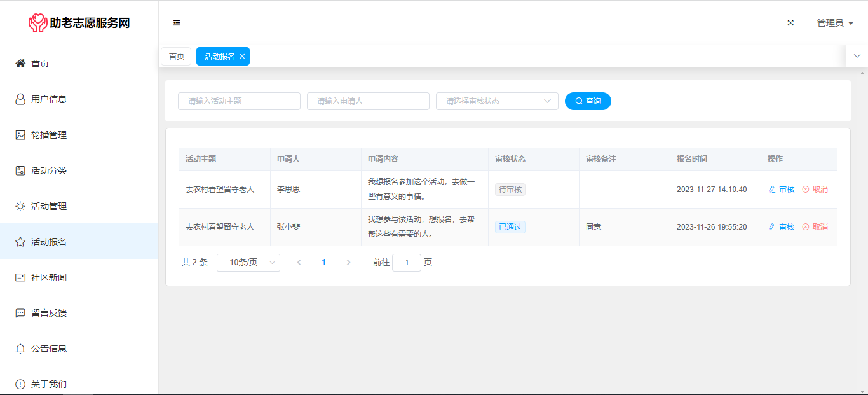Click 审核 for applicant 李思思
Image resolution: width=868 pixels, height=395 pixels.
(782, 190)
